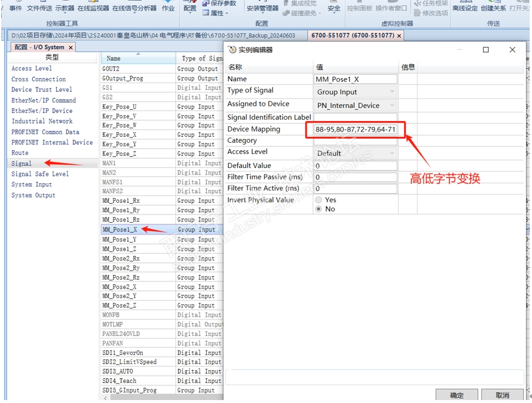Select the MM_Pose1_Rx signal row

[x=162, y=201]
